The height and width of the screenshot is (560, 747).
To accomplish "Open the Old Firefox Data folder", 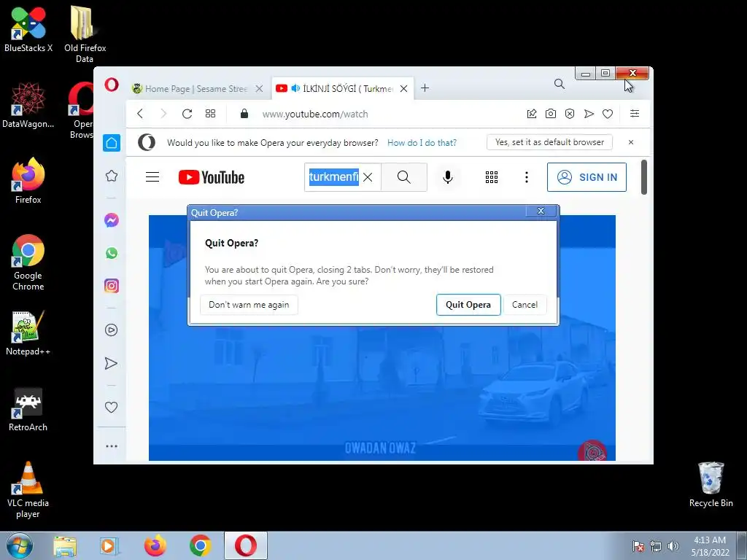I will 85,34.
